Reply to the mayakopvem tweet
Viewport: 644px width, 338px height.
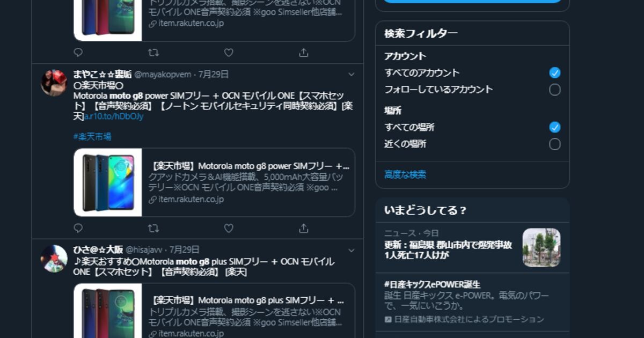78,228
